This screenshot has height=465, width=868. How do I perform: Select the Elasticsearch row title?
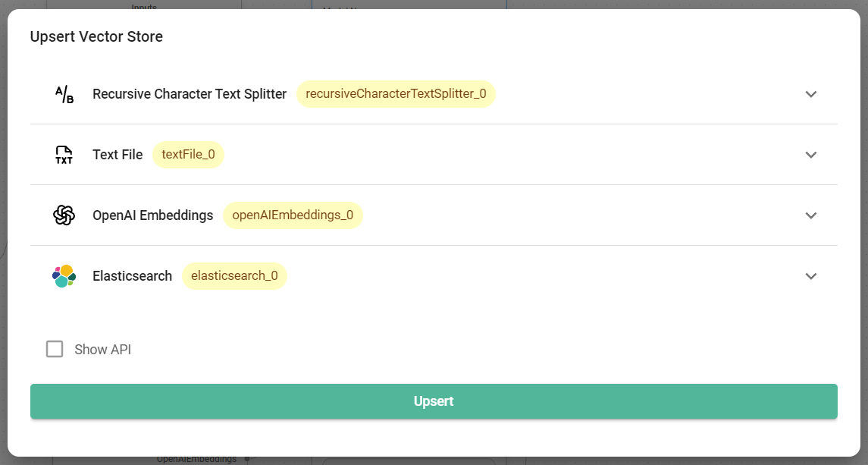(132, 276)
